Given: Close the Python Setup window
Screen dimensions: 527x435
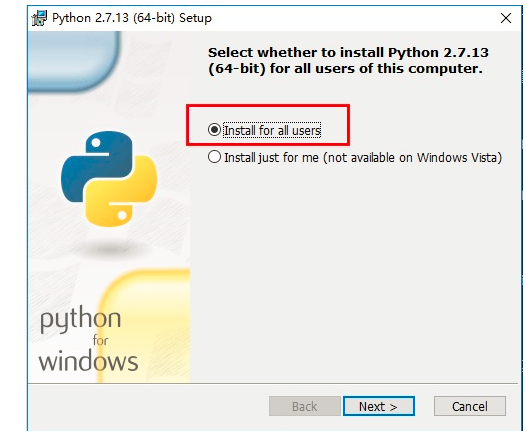Looking at the screenshot, I should click(505, 18).
